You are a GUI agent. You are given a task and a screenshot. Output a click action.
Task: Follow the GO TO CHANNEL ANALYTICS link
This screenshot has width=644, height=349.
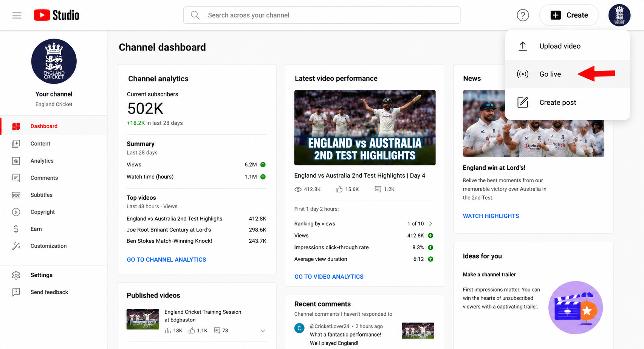click(x=166, y=260)
